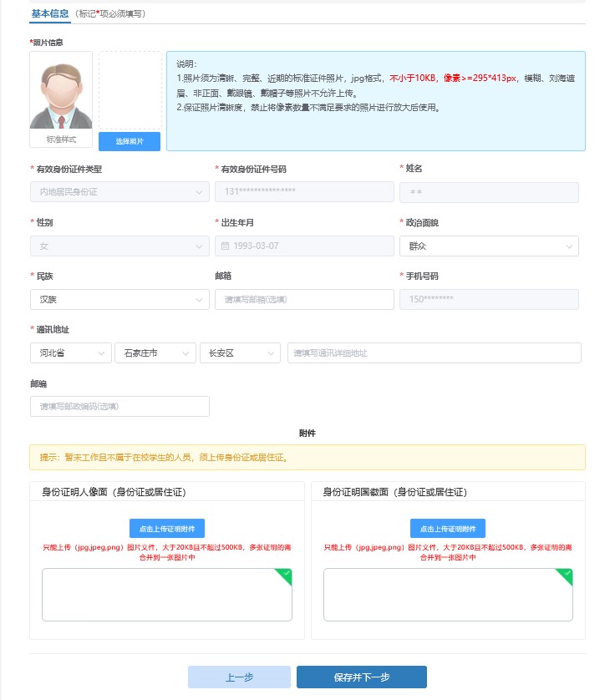Screen dimensions: 610x700
Task: Click the 选择照片 button
Action: [x=130, y=141]
